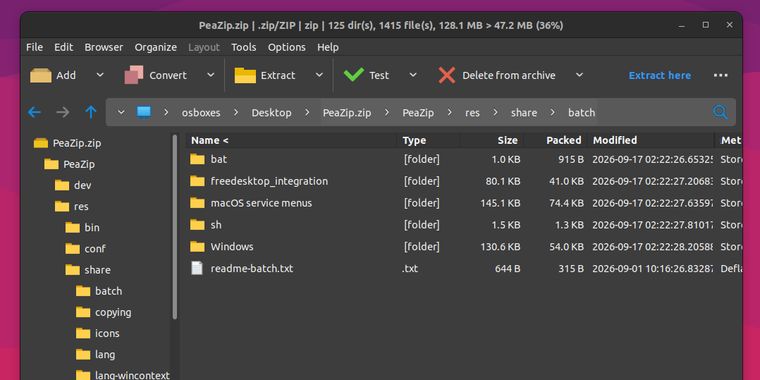Expand breadcrumb chevron after osboxes
This screenshot has width=760, height=380.
(x=236, y=112)
